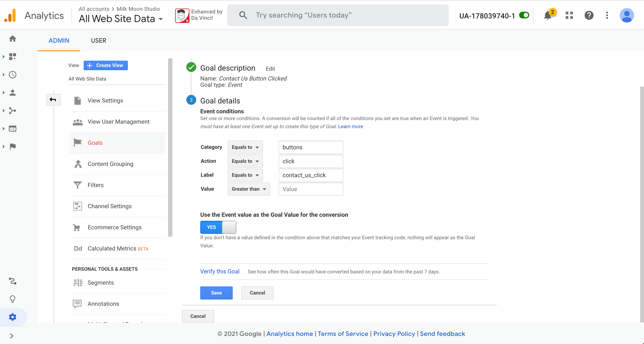
Task: Open the Home icon in the sidebar
Action: [x=13, y=39]
